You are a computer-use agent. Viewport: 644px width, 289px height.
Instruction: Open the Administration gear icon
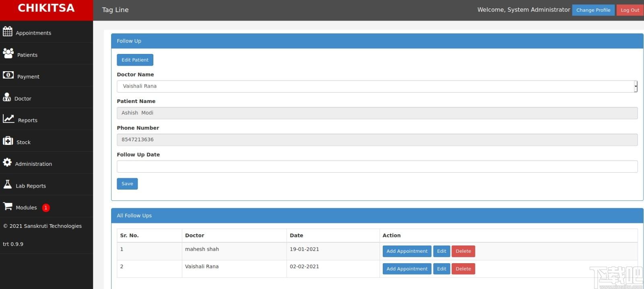point(7,162)
